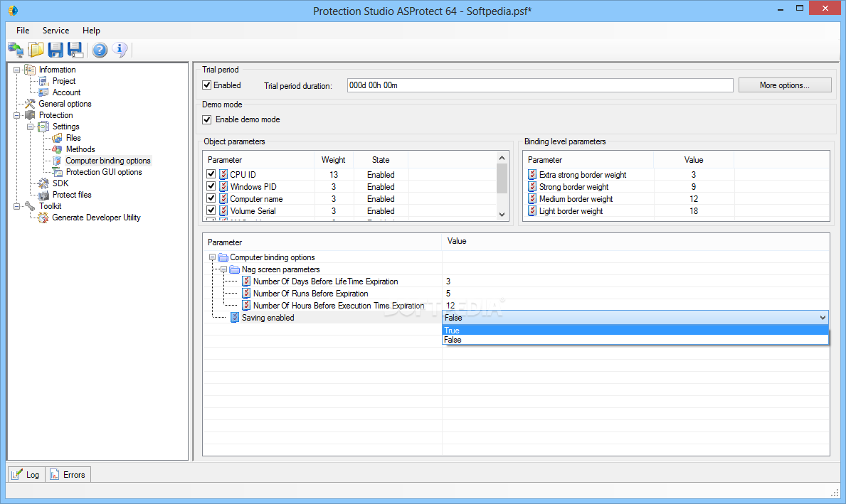
Task: Click the save-as double floppy disk icon
Action: click(x=75, y=50)
